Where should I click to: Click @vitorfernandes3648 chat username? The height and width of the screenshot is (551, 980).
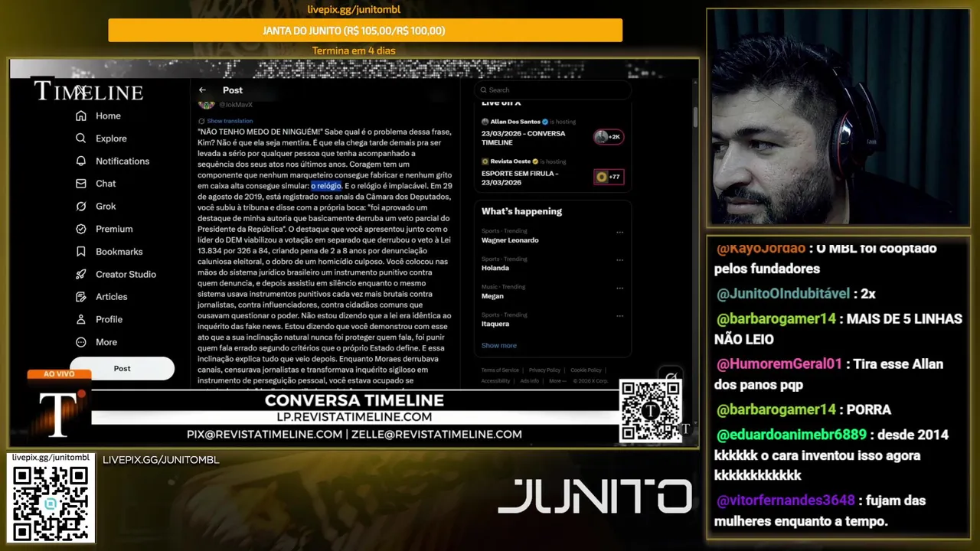point(786,500)
